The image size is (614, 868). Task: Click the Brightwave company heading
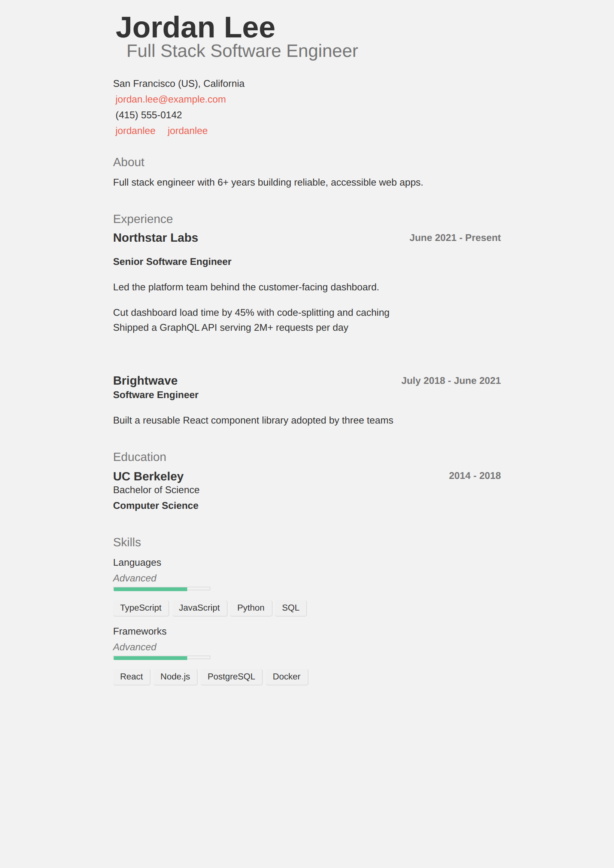coord(145,381)
